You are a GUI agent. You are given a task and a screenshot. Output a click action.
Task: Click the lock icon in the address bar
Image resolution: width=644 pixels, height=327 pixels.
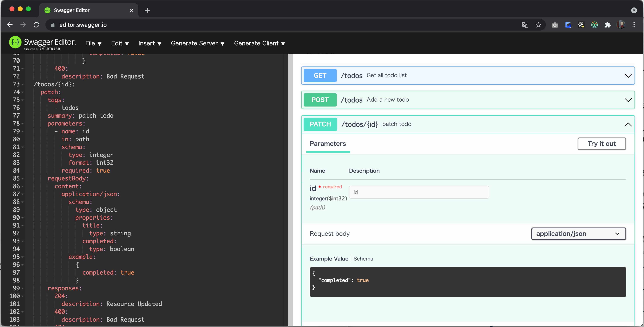(53, 25)
